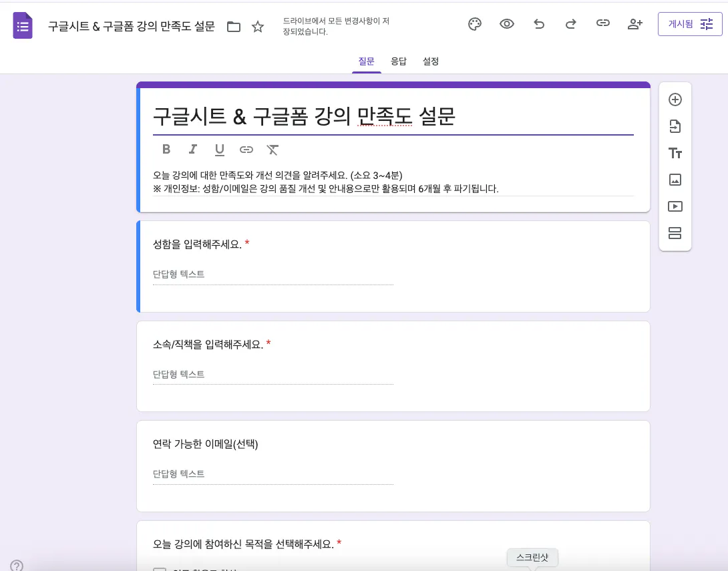The image size is (728, 571).
Task: Open the add collaborators dialog
Action: pos(635,24)
